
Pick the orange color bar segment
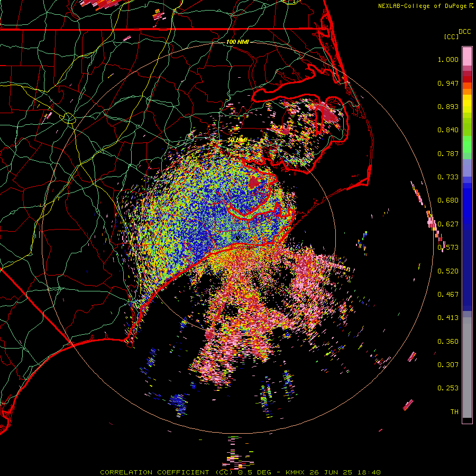click(x=467, y=91)
